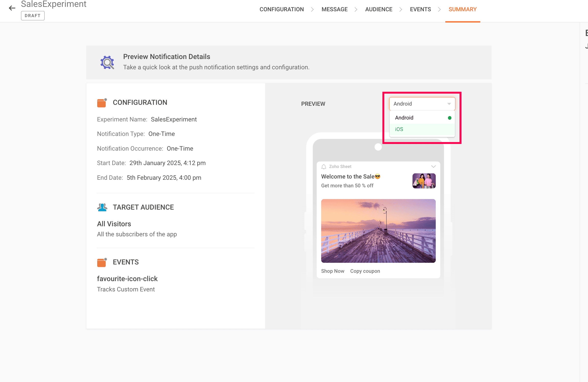Click the orange Events section icon
The height and width of the screenshot is (382, 588).
coord(102,263)
